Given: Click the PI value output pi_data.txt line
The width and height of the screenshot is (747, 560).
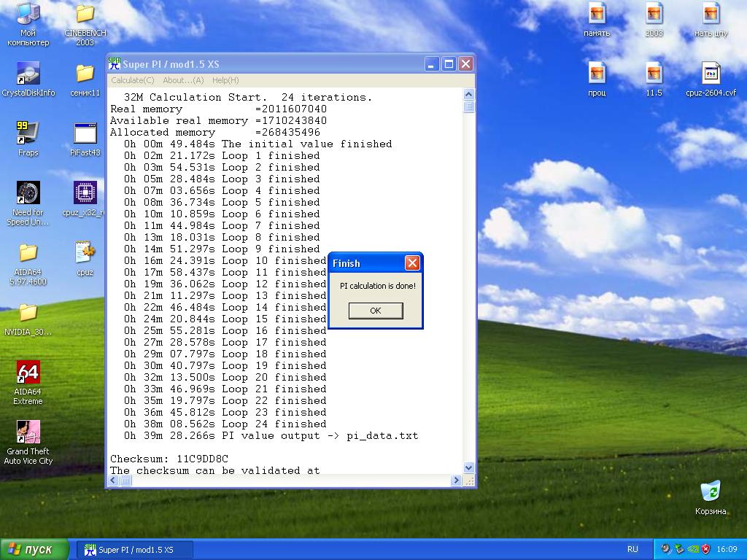Looking at the screenshot, I should (x=271, y=436).
